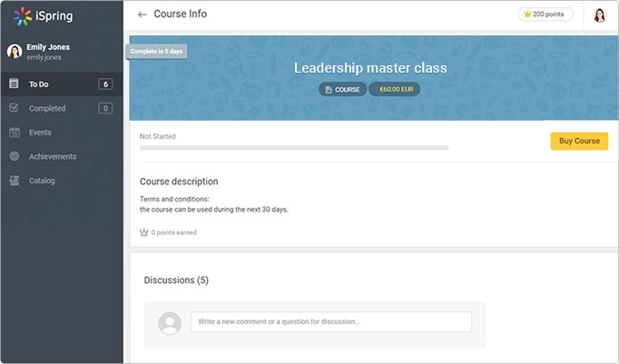Open the Catalog icon in sidebar

(x=15, y=181)
